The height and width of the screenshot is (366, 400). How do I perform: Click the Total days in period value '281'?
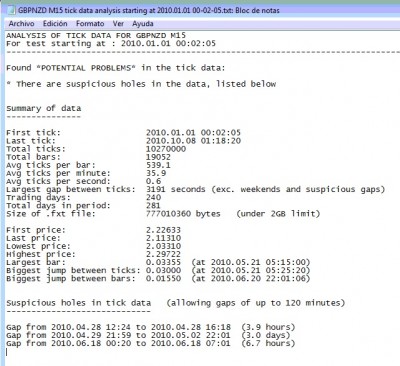(153, 206)
